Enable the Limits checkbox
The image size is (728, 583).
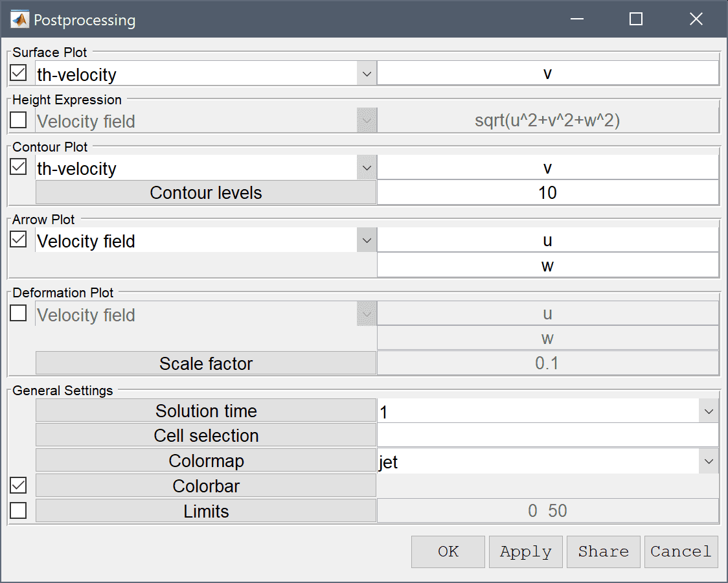click(18, 510)
